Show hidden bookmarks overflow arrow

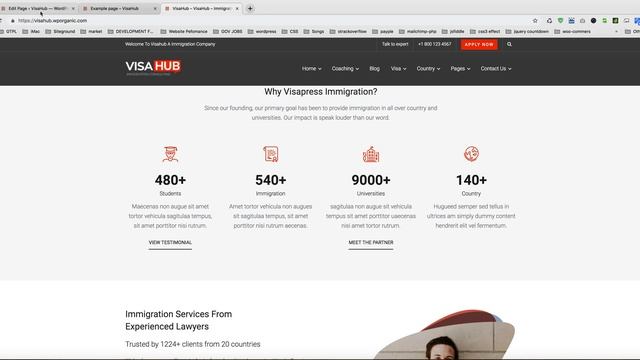point(616,31)
